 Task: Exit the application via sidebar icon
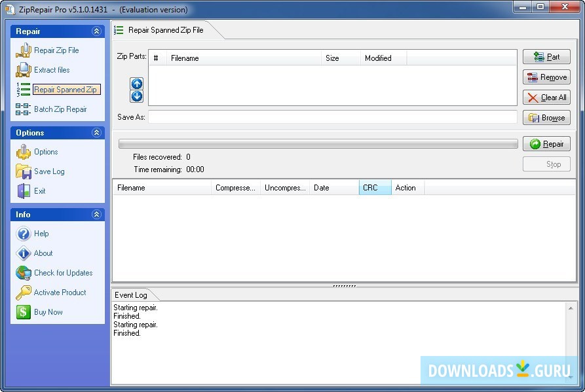point(39,191)
